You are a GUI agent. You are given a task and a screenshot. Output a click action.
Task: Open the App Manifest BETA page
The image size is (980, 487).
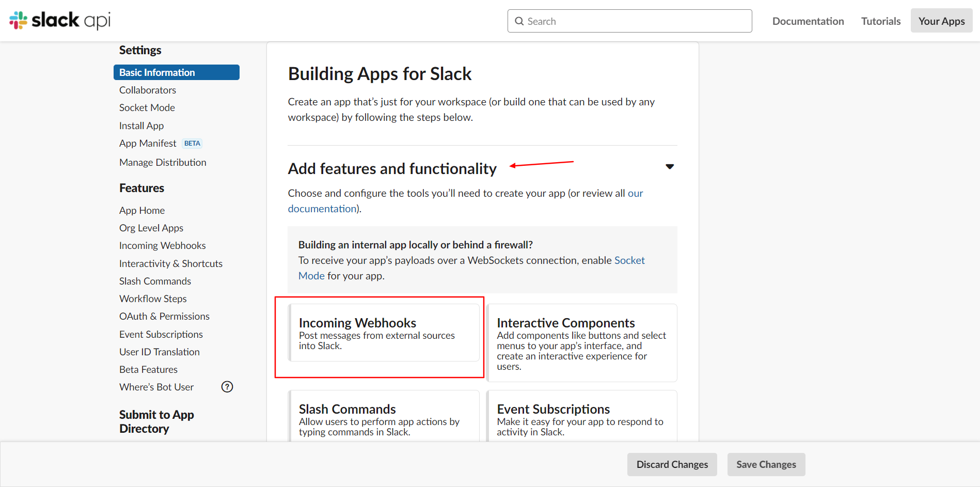(x=148, y=143)
